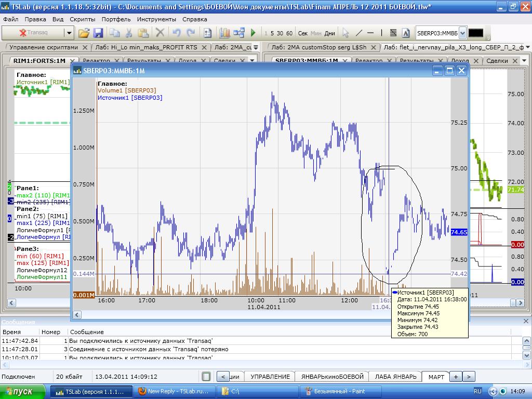Select the arrow cursor tool
Image resolution: width=532 pixels, height=399 pixels.
coord(345,33)
